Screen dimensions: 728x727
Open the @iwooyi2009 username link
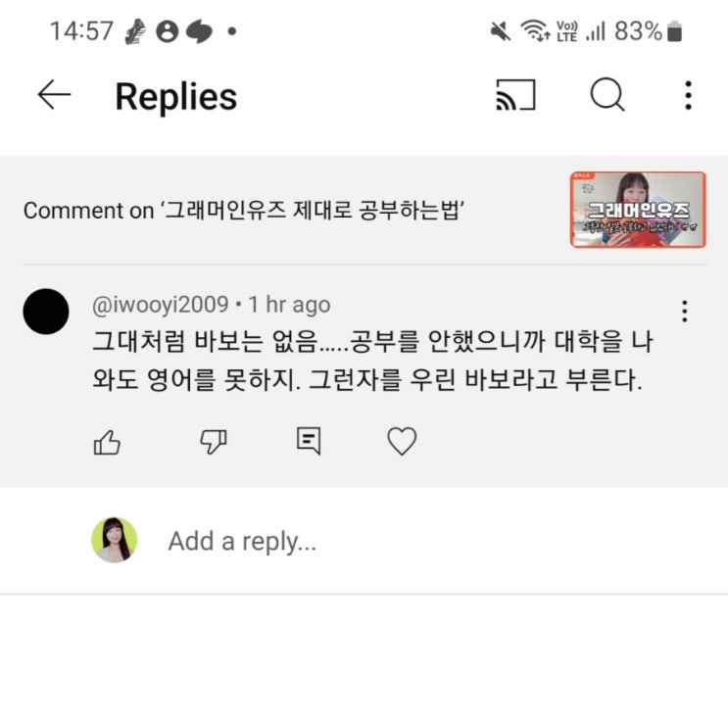160,305
